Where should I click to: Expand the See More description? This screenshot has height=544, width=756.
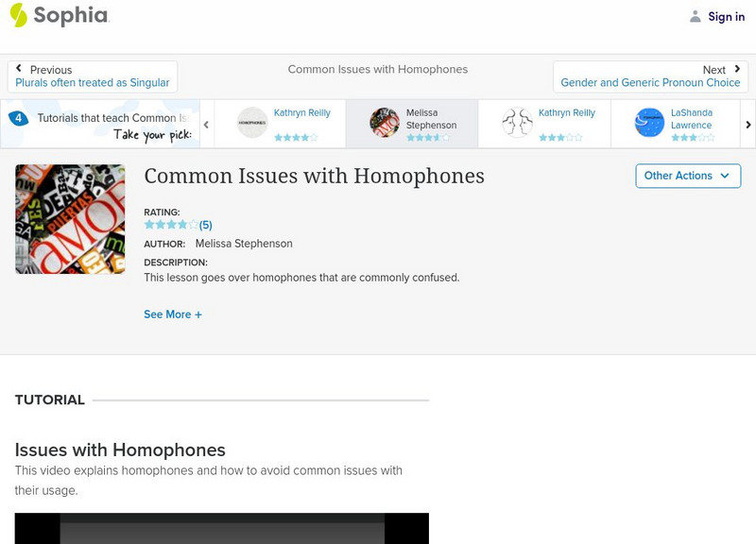tap(173, 314)
